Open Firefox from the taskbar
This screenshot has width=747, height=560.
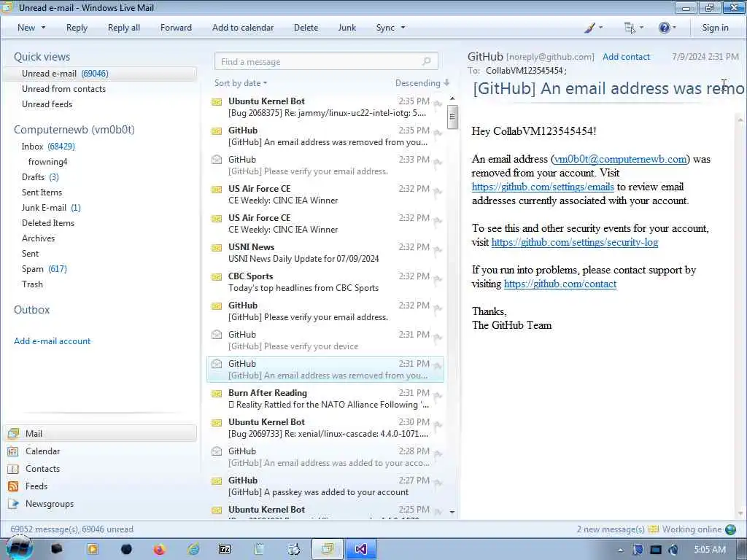pyautogui.click(x=159, y=550)
